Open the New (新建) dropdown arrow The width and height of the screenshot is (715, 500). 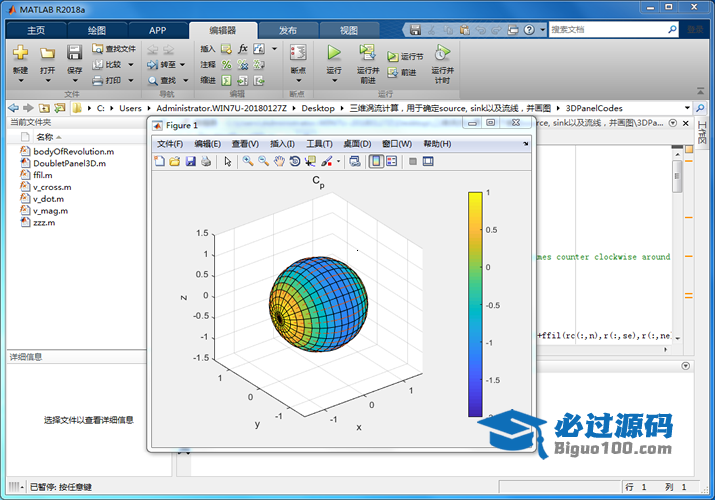[21, 81]
